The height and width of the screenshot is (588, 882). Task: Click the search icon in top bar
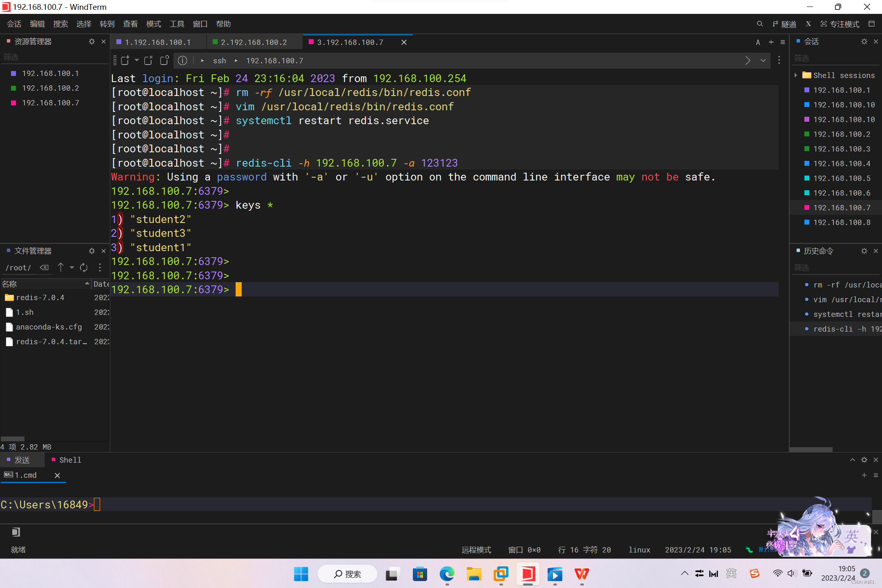click(759, 24)
